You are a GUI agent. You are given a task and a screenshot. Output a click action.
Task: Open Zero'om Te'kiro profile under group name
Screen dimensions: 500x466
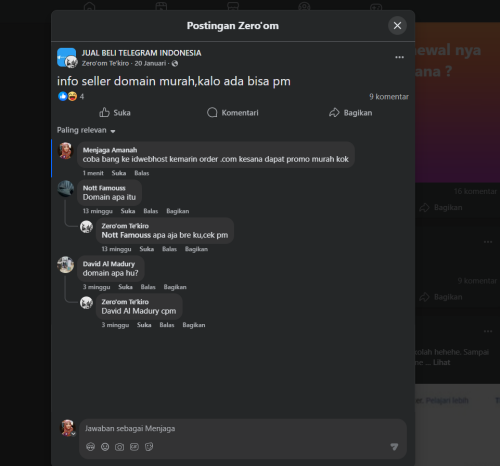105,63
